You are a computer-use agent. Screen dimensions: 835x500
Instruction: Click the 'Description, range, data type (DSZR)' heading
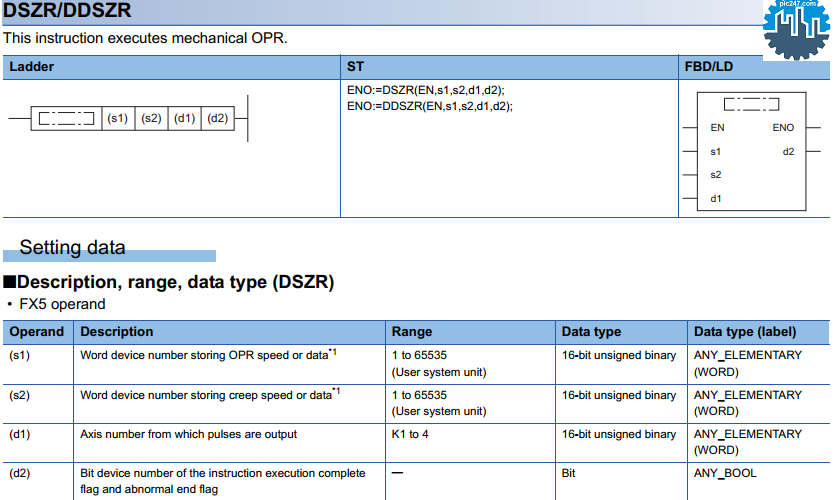[x=175, y=282]
